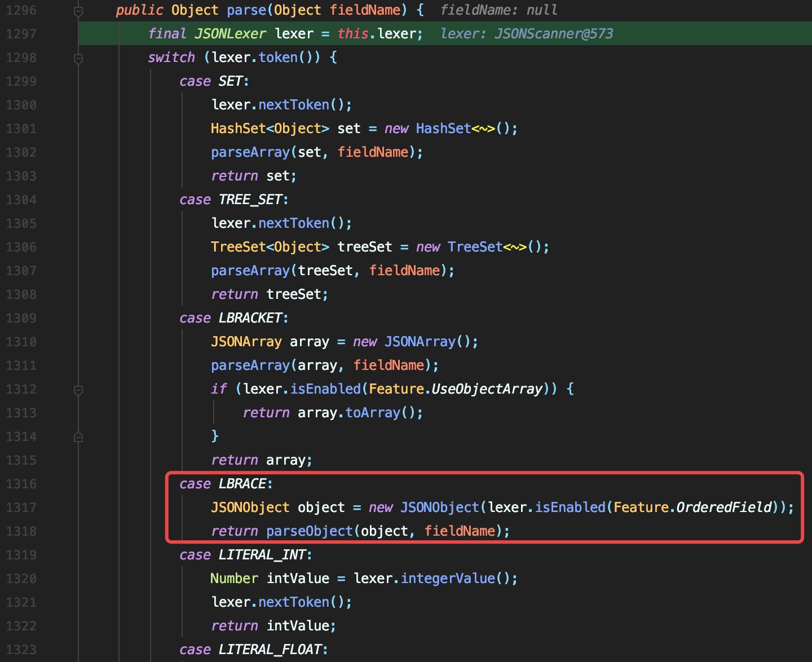Viewport: 812px width, 662px height.
Task: Click the 'SET' case label on line 1299
Action: [230, 81]
